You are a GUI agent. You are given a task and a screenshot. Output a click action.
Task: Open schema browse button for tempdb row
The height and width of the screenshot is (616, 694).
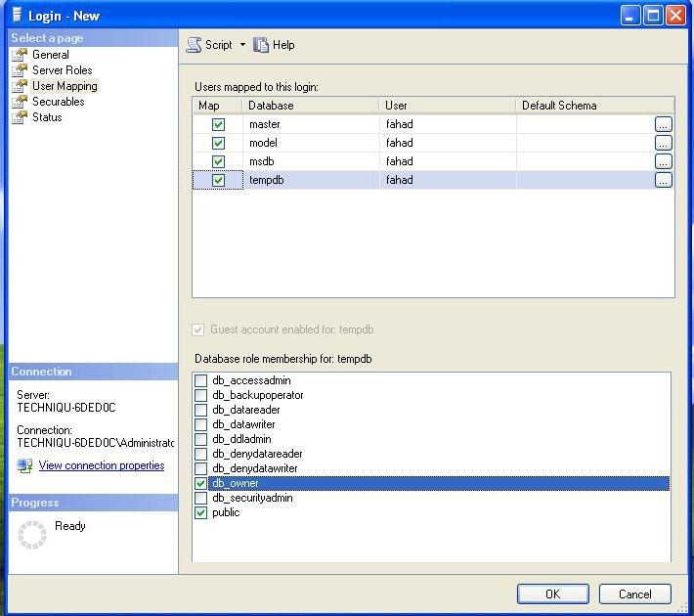[663, 180]
